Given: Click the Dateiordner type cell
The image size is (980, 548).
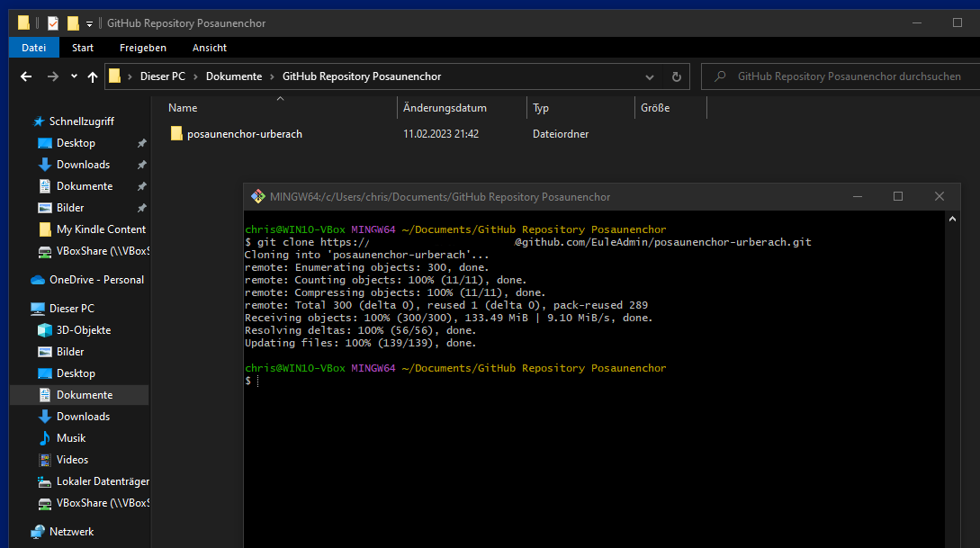Looking at the screenshot, I should tap(561, 134).
